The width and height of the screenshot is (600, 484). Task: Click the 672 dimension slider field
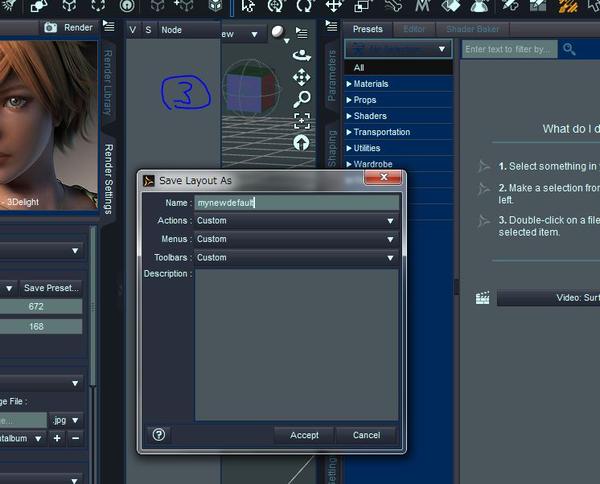tap(41, 306)
